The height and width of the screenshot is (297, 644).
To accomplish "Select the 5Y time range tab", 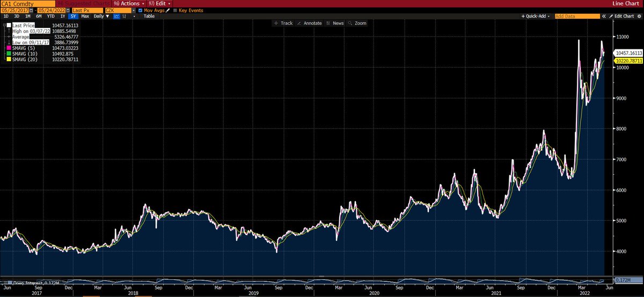I will point(73,16).
